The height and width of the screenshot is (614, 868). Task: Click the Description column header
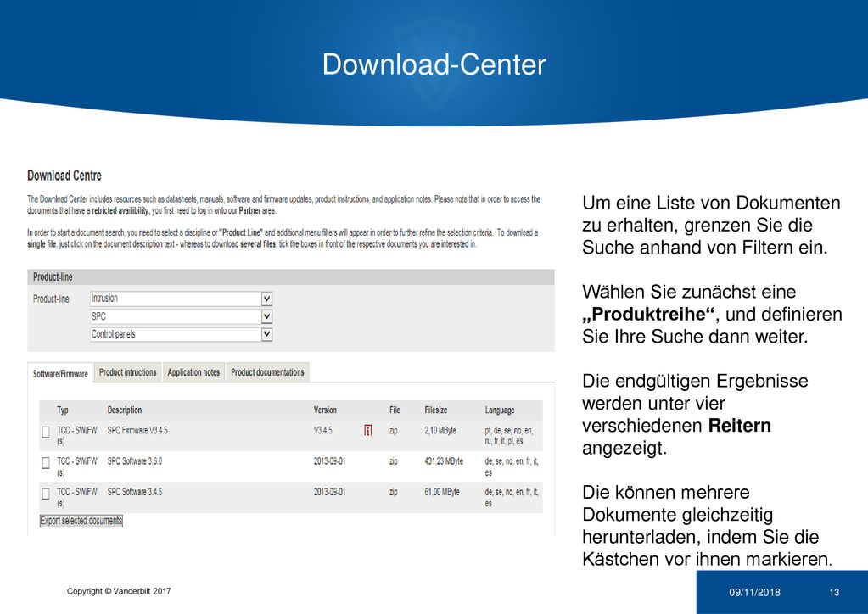point(125,410)
